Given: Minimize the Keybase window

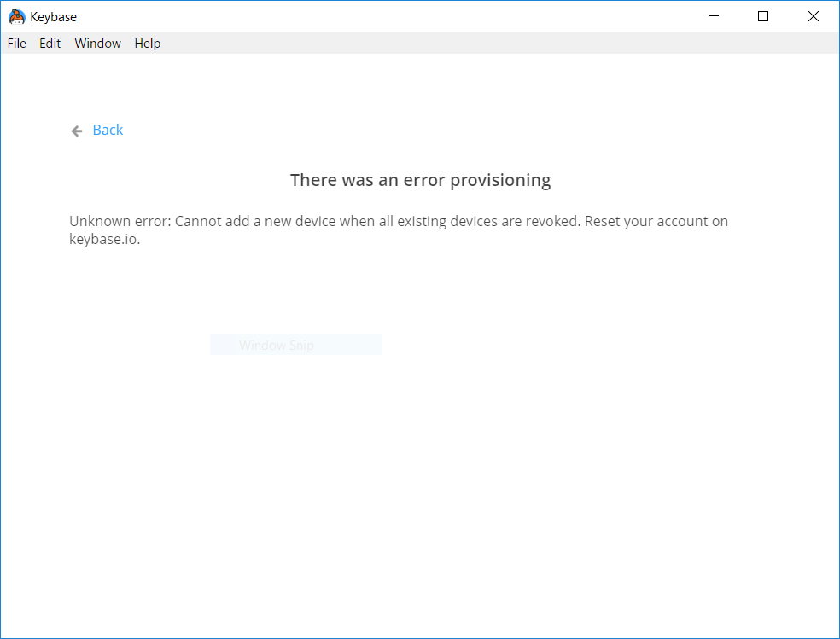Looking at the screenshot, I should 713,16.
